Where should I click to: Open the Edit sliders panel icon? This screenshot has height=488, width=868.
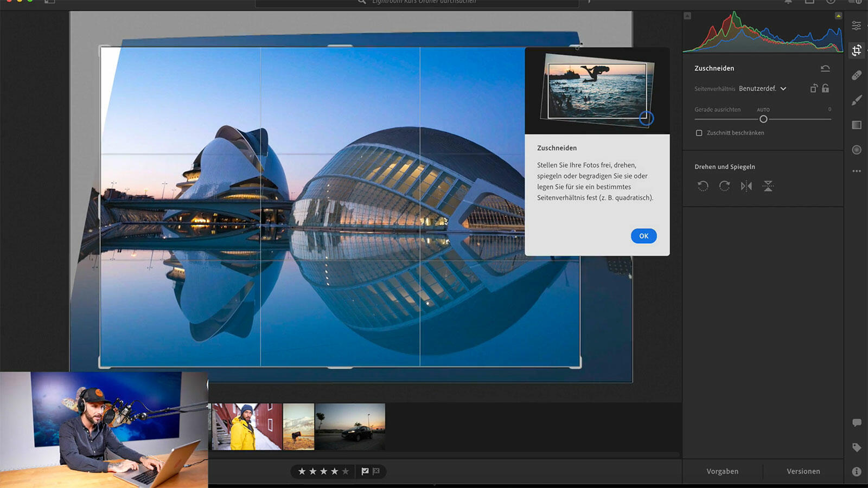coord(857,25)
